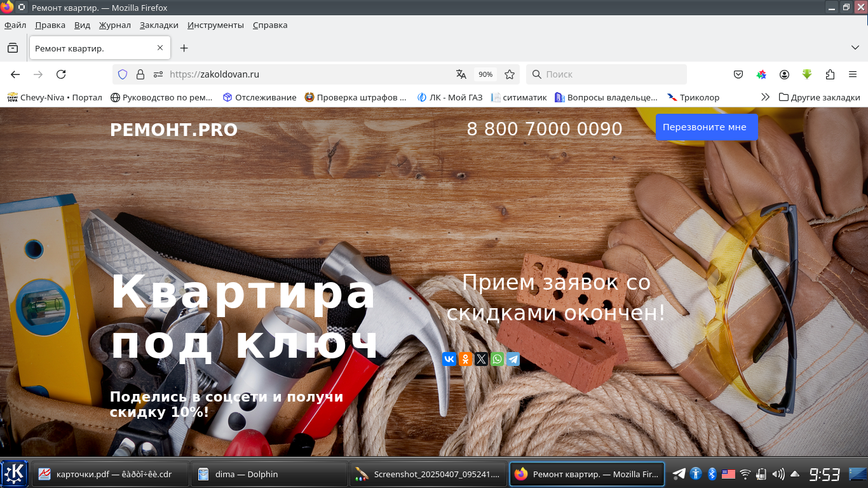The image size is (868, 488).
Task: Click the padlock site security icon
Action: [x=140, y=74]
